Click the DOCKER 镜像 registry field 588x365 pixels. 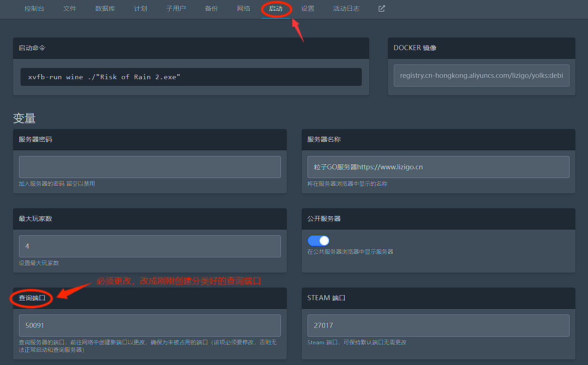point(482,76)
